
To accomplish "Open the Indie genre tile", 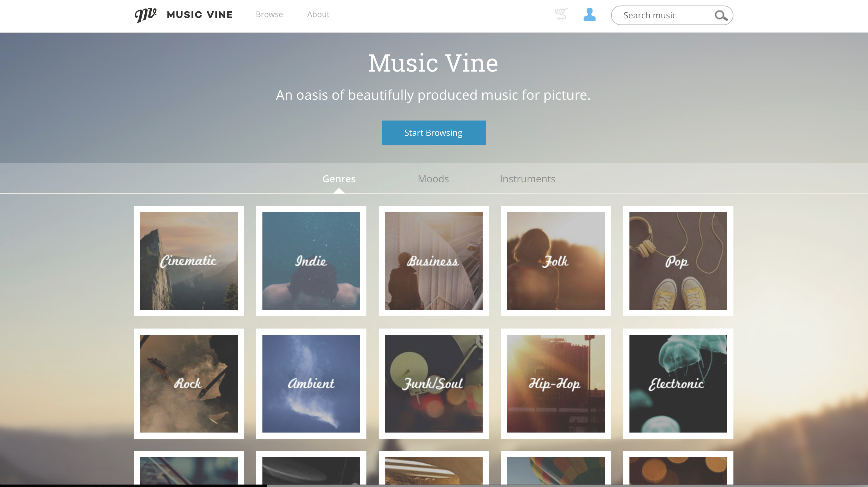I will click(311, 261).
